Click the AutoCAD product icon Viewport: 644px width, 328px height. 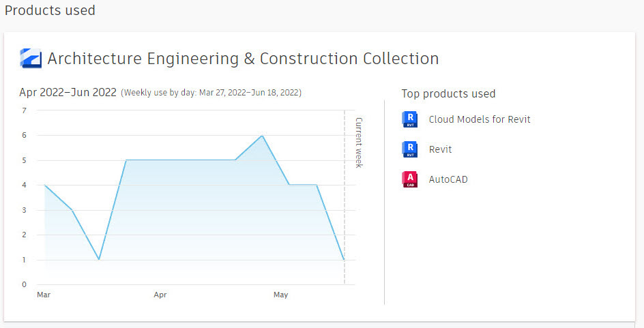click(410, 179)
